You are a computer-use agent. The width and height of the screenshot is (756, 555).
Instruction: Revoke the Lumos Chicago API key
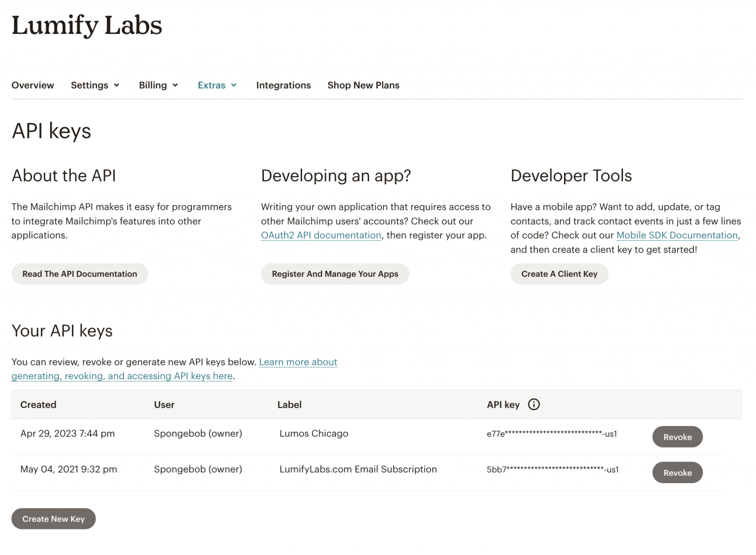pos(677,437)
